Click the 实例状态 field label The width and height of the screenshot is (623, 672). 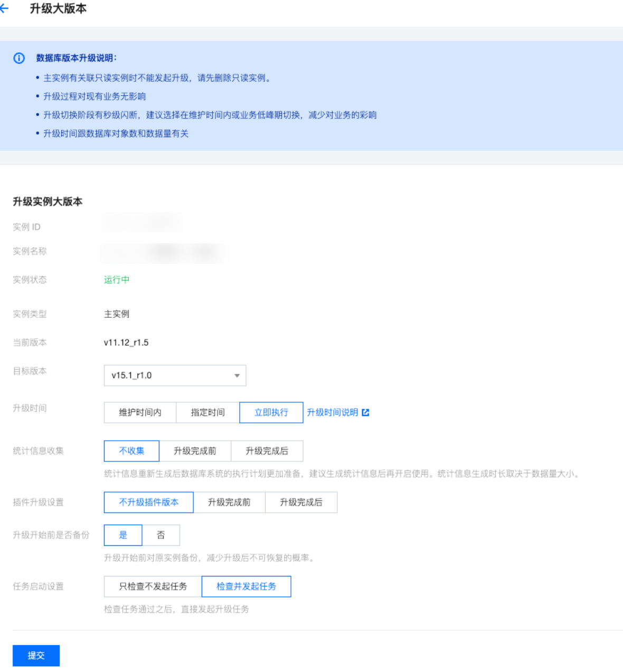pyautogui.click(x=30, y=280)
